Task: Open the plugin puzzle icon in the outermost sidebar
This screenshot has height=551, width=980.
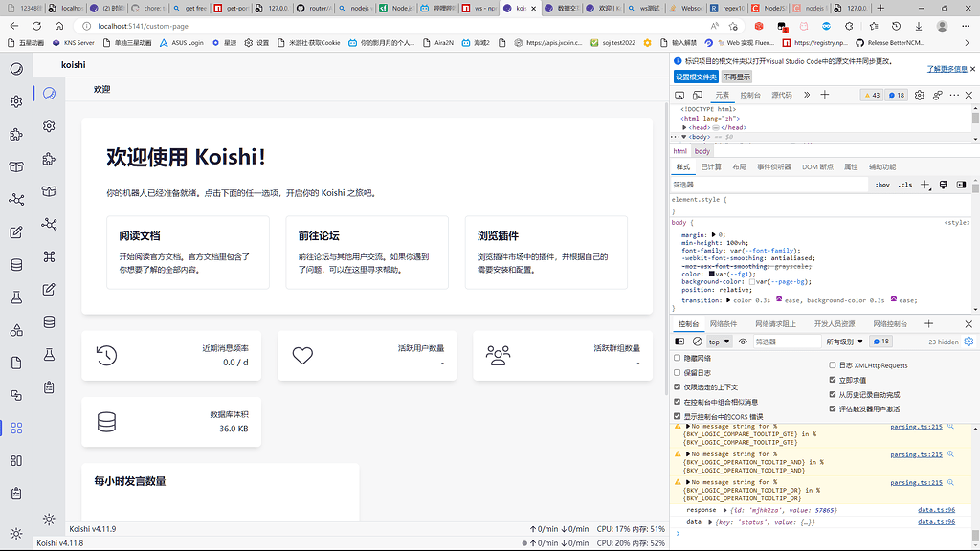Action: tap(16, 134)
